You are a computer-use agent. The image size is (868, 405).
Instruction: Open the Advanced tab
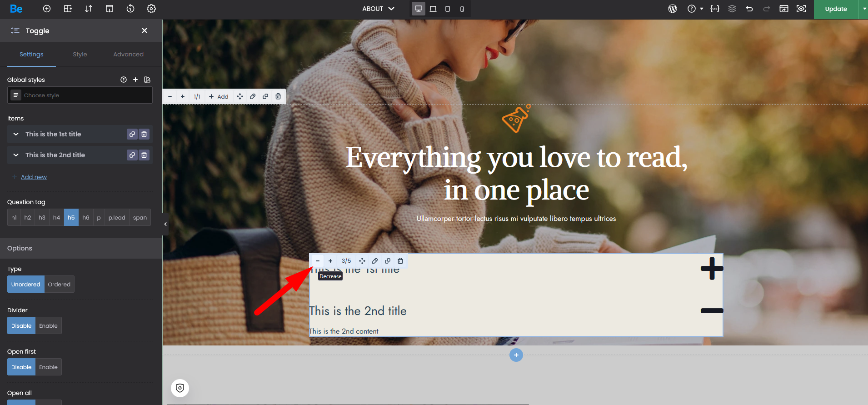pyautogui.click(x=128, y=54)
